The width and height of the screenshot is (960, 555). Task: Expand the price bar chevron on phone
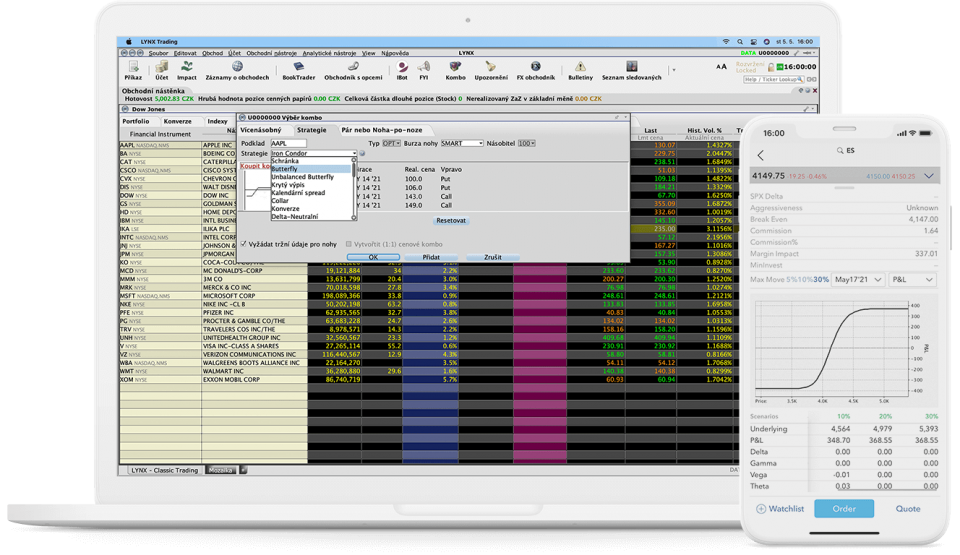click(x=929, y=176)
